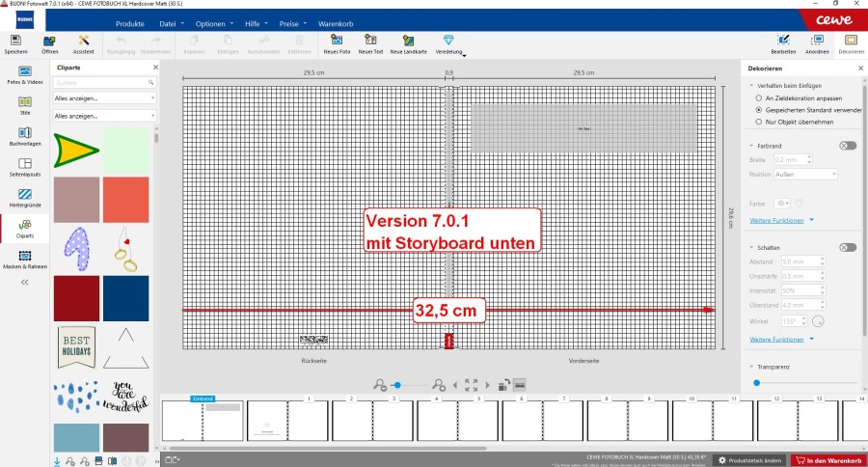Add a photo with Neues Foto
The width and height of the screenshot is (868, 467).
[337, 43]
